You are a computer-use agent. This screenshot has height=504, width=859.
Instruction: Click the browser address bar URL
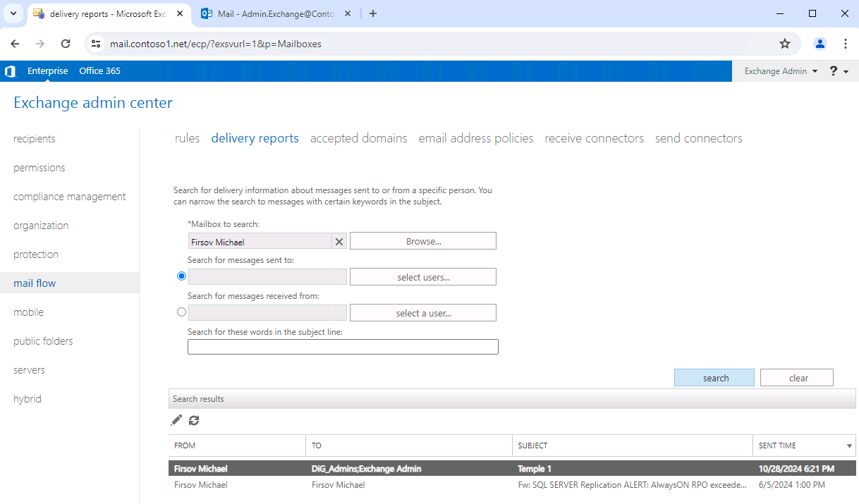(216, 44)
